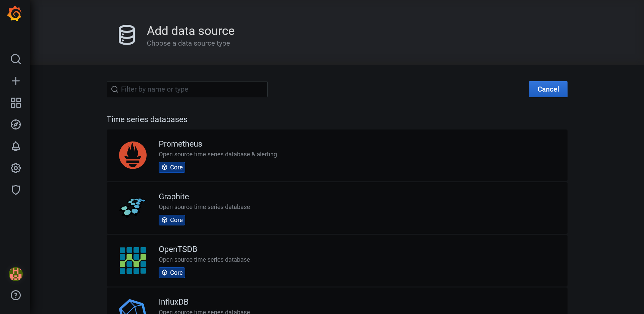Image resolution: width=644 pixels, height=314 pixels.
Task: Click the Core badge under Graphite
Action: 172,220
